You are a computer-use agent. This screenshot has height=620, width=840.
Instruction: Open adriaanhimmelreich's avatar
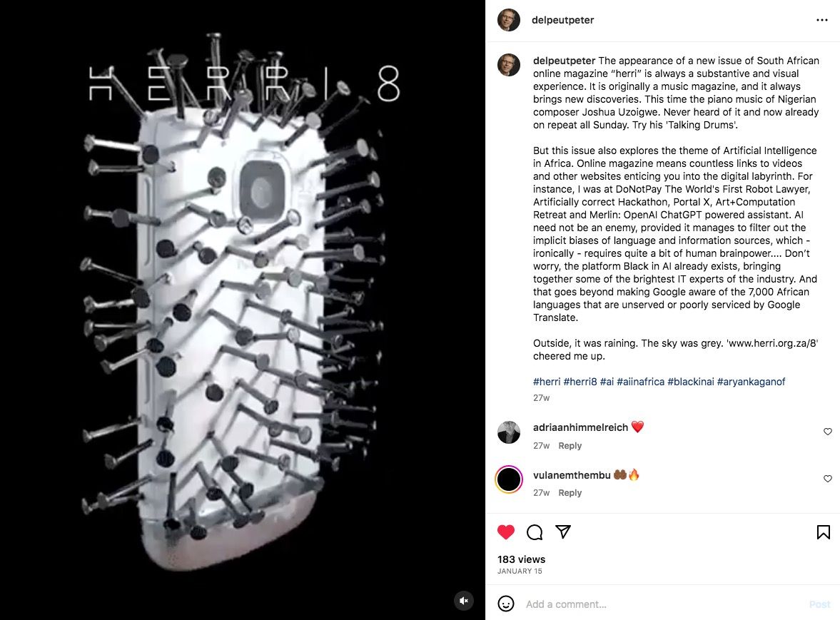click(x=509, y=432)
